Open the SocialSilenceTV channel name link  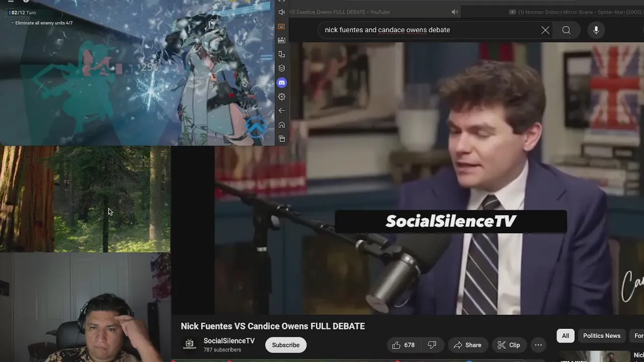[229, 341]
